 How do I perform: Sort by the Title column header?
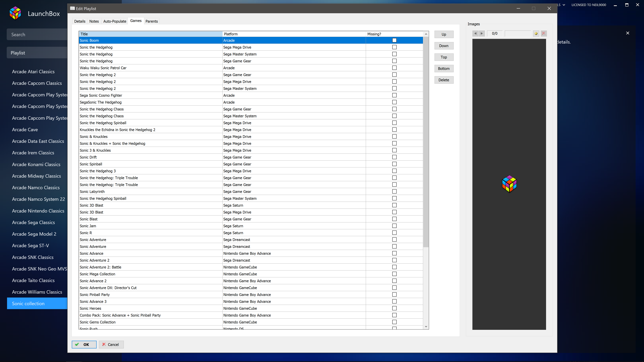(150, 34)
